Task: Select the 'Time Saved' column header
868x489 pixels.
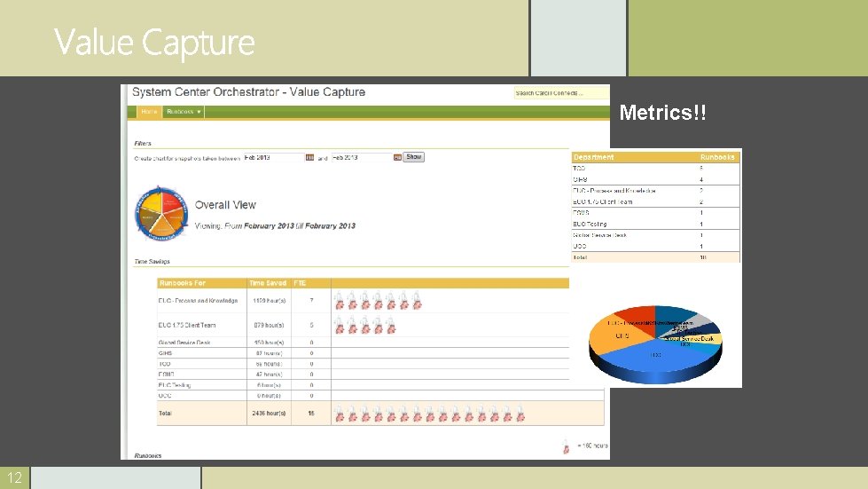Action: tap(268, 283)
